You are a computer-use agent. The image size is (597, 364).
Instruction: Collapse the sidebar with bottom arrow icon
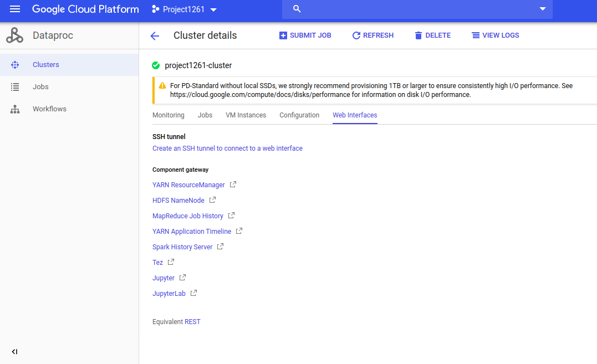coord(14,351)
